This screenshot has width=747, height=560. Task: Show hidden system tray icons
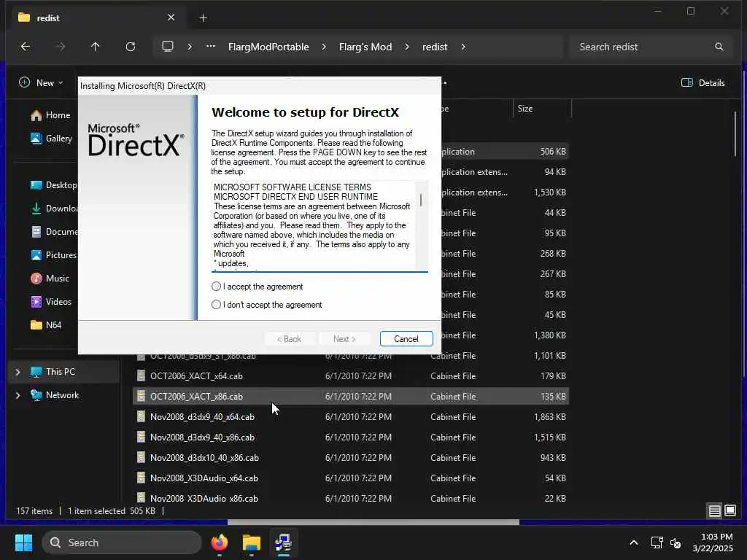(x=634, y=542)
